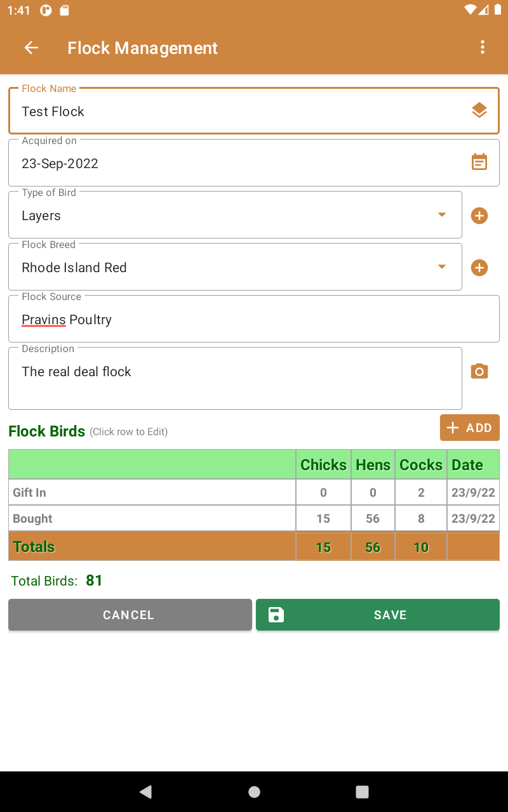The height and width of the screenshot is (812, 508).
Task: Tap the Acquired on date field
Action: coord(235,164)
